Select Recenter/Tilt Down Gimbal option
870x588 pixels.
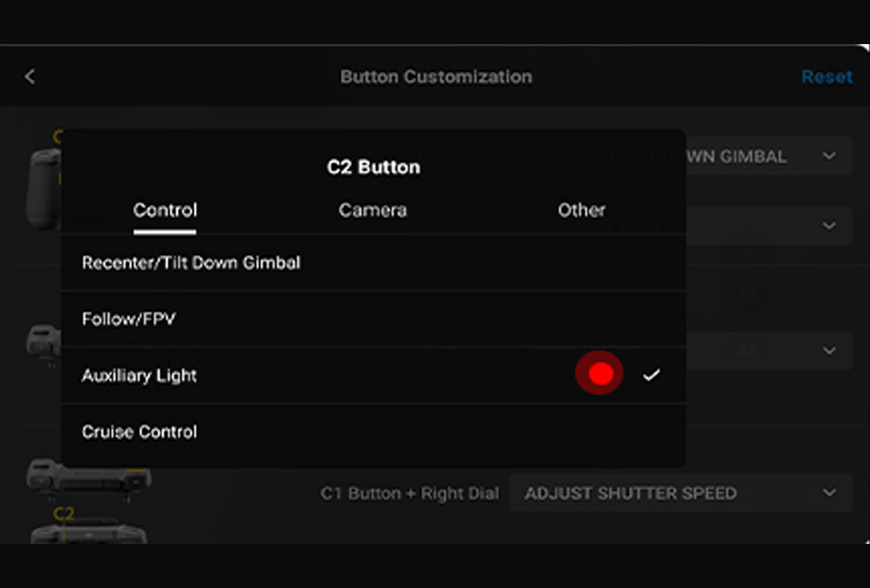pyautogui.click(x=191, y=263)
